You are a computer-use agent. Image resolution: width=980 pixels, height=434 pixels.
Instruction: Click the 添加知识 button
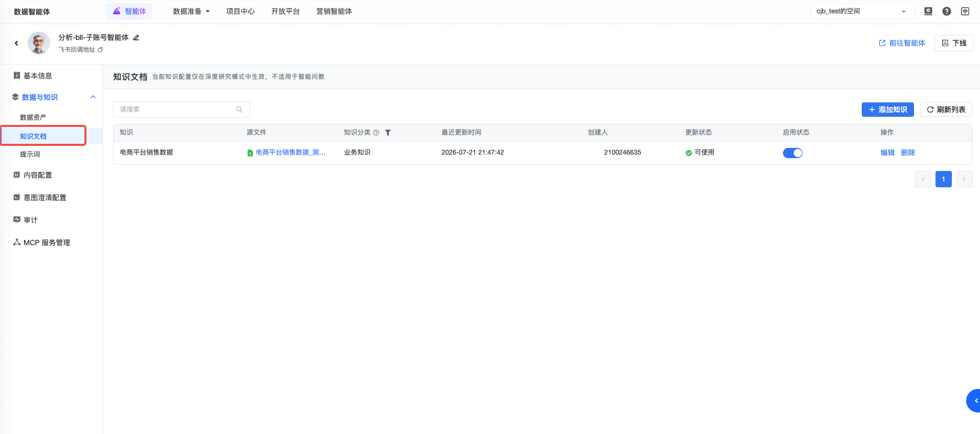coord(888,110)
